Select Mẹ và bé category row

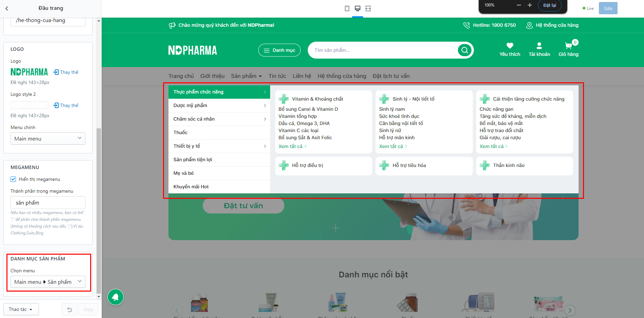pos(219,173)
